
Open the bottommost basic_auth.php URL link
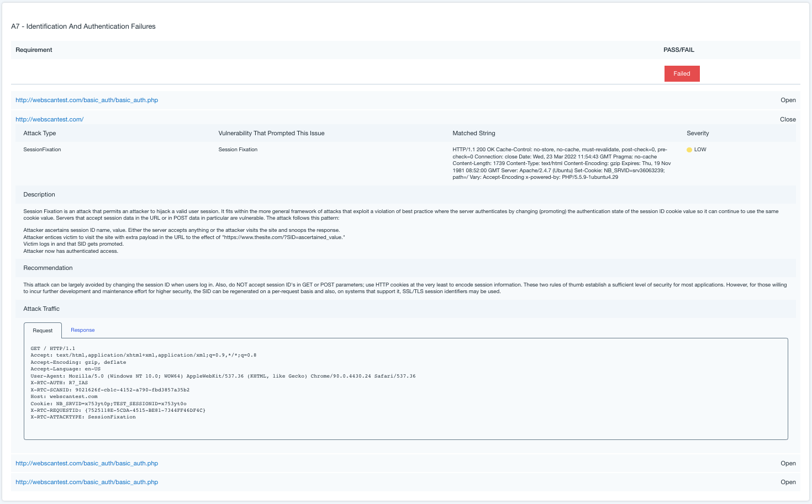pyautogui.click(x=87, y=482)
